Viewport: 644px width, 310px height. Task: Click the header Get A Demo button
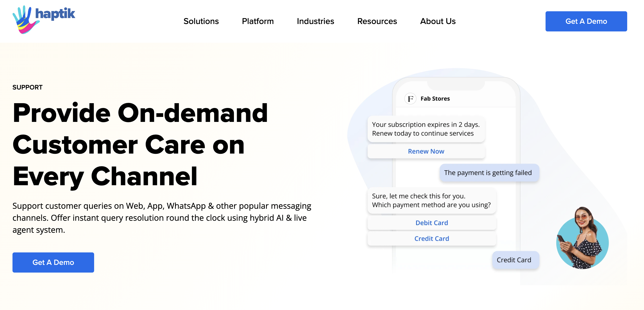click(x=586, y=21)
